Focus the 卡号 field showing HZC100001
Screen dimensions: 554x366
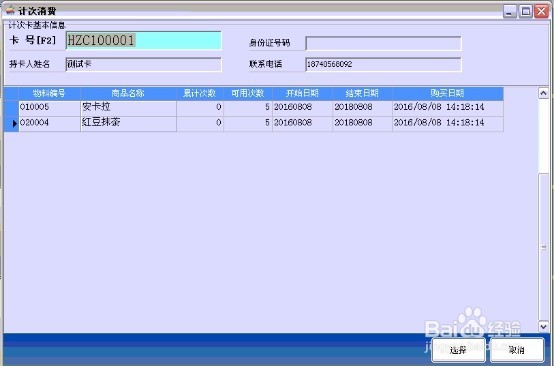pos(143,40)
